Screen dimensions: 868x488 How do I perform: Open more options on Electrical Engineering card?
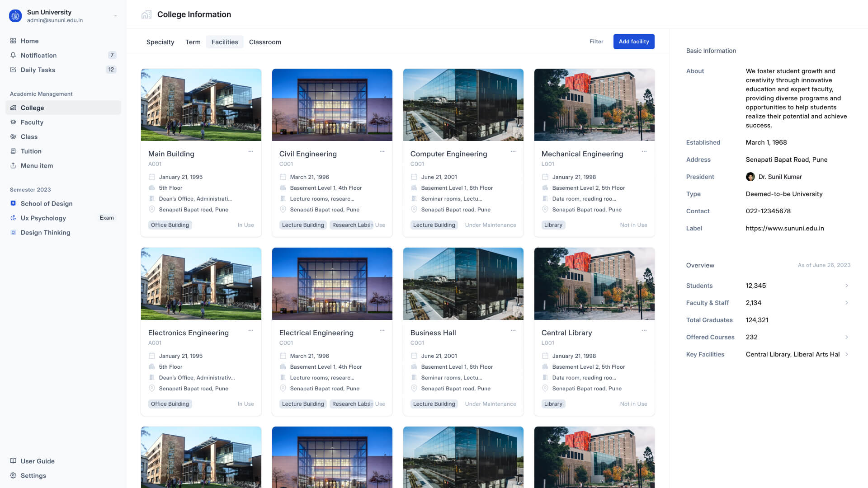(382, 330)
